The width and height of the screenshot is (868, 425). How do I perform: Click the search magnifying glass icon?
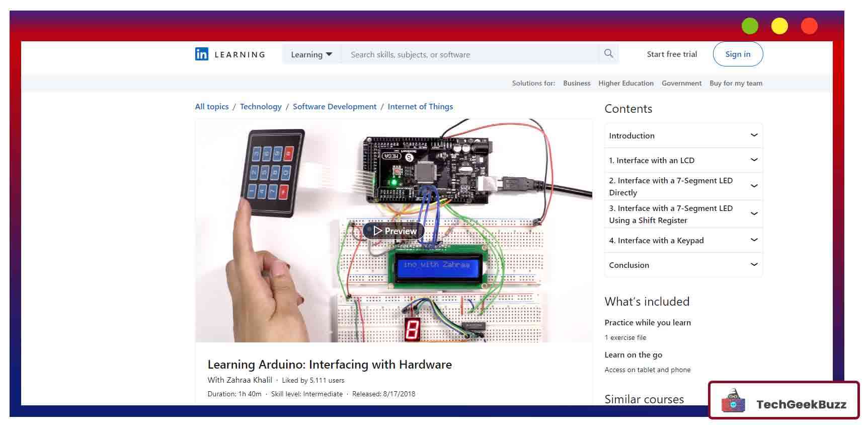click(x=608, y=54)
